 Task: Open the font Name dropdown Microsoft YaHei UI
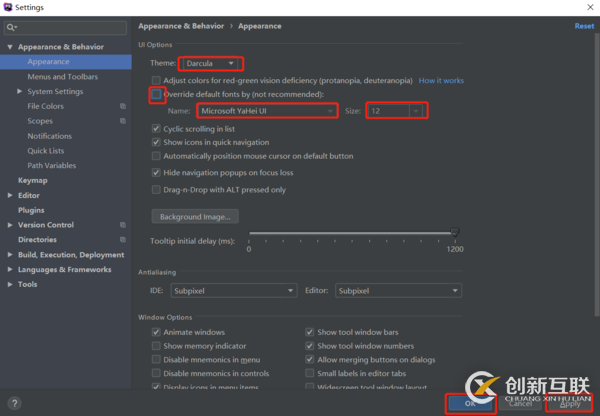click(267, 111)
